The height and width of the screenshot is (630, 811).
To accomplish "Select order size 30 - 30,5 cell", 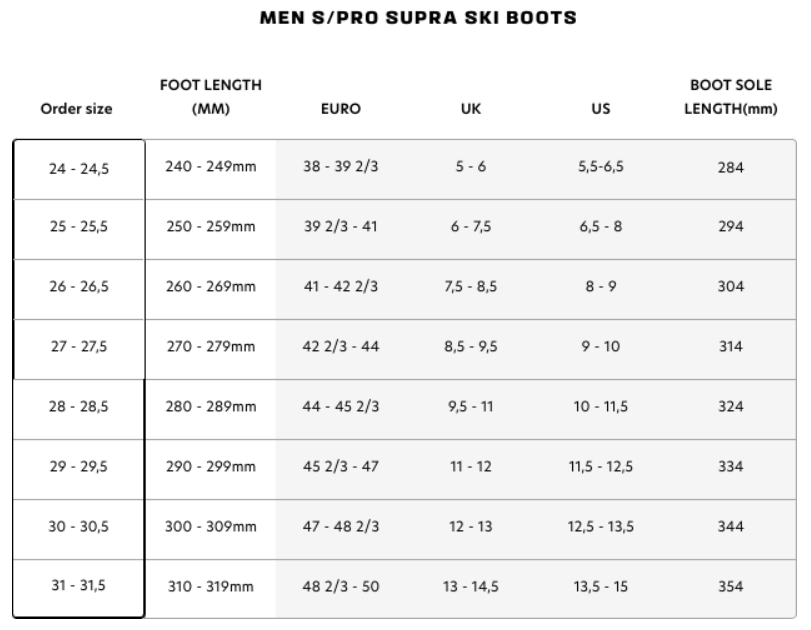I will tap(79, 529).
